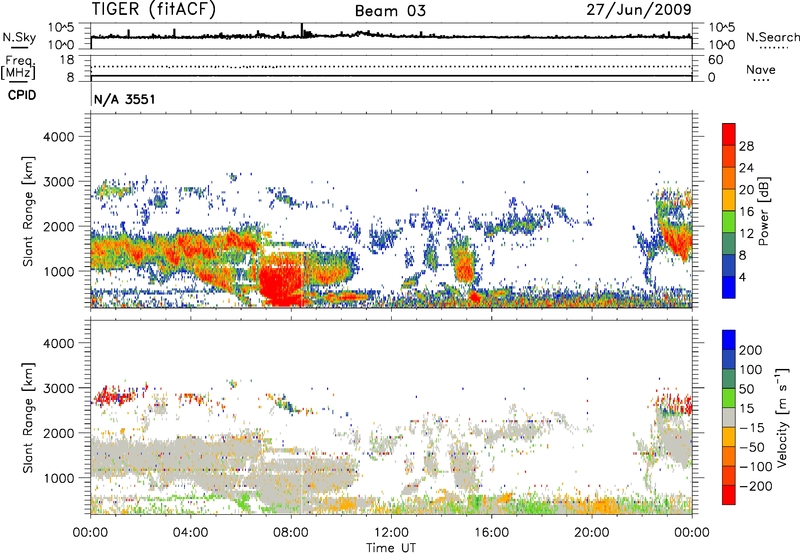Screen dimensions: 800x554
Task: Click the 'Freq. [MHz]' label
Action: click(19, 67)
